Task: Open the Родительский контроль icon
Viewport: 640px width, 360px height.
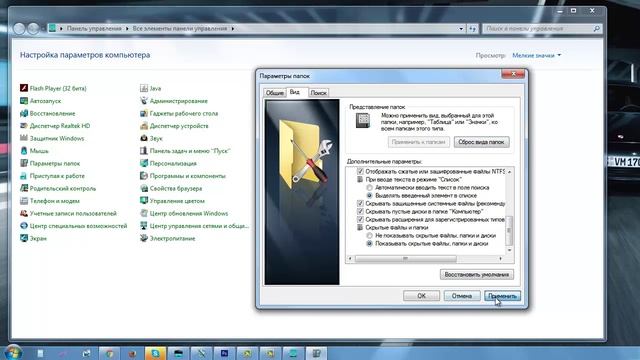Action: coord(24,189)
